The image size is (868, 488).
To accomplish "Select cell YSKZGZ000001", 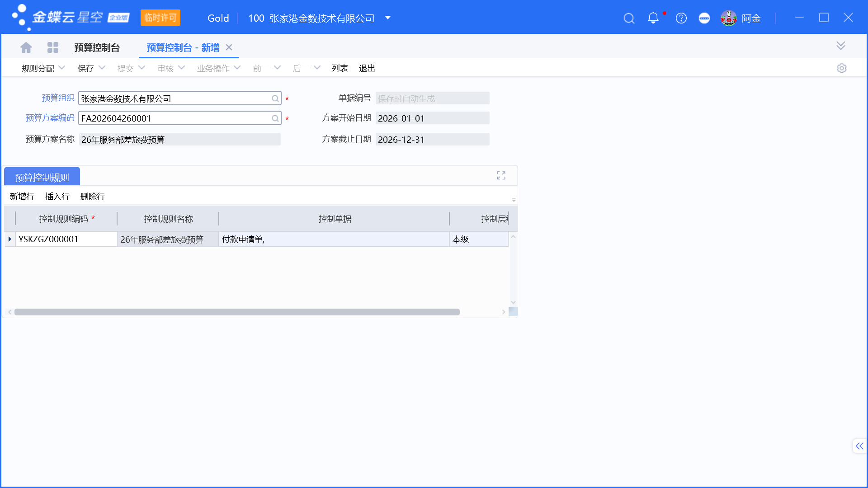I will (x=66, y=239).
